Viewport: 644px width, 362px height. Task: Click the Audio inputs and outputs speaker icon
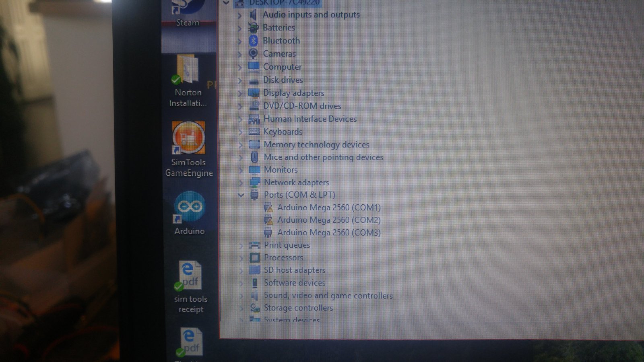[x=253, y=15]
